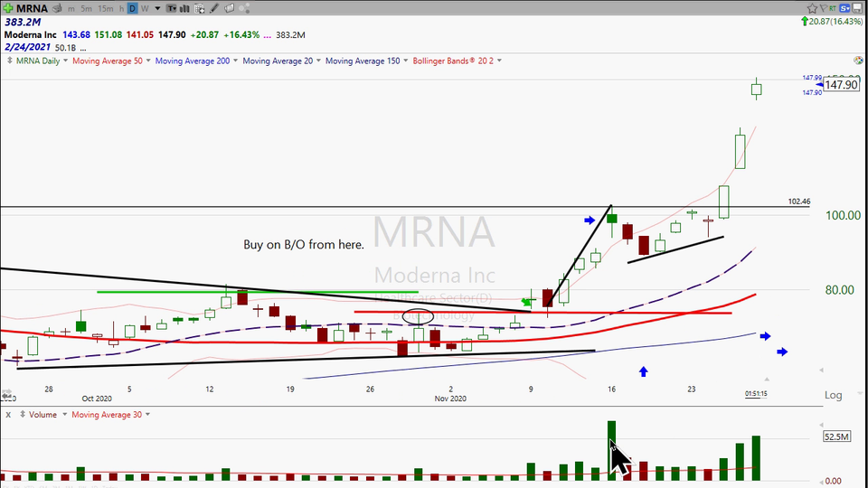Click the Bollinger Bands 20 2 label

[x=453, y=61]
